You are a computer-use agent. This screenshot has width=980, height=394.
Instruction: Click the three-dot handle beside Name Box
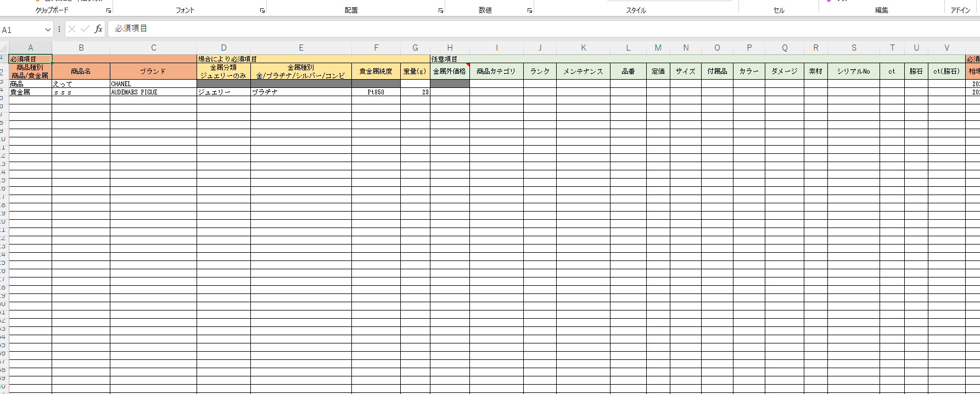(59, 29)
